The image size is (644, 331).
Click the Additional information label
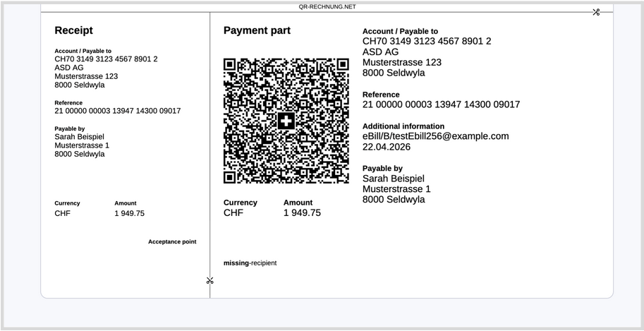click(403, 126)
